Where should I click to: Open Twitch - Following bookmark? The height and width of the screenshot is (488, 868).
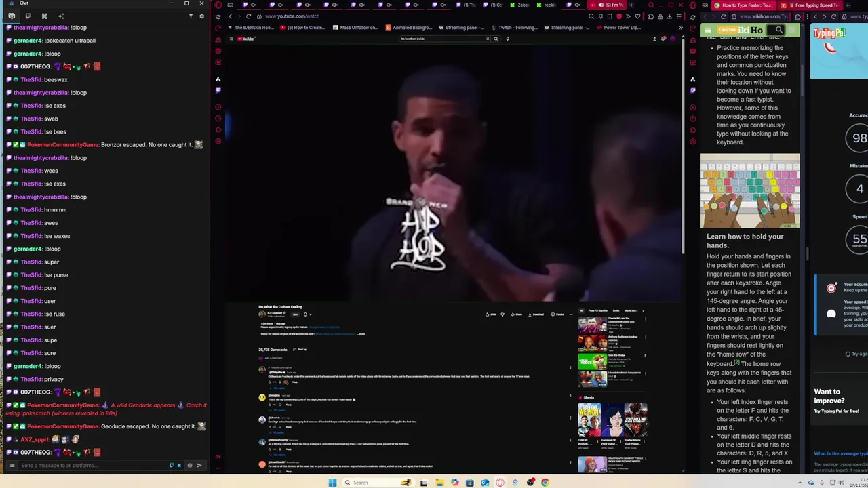(515, 28)
